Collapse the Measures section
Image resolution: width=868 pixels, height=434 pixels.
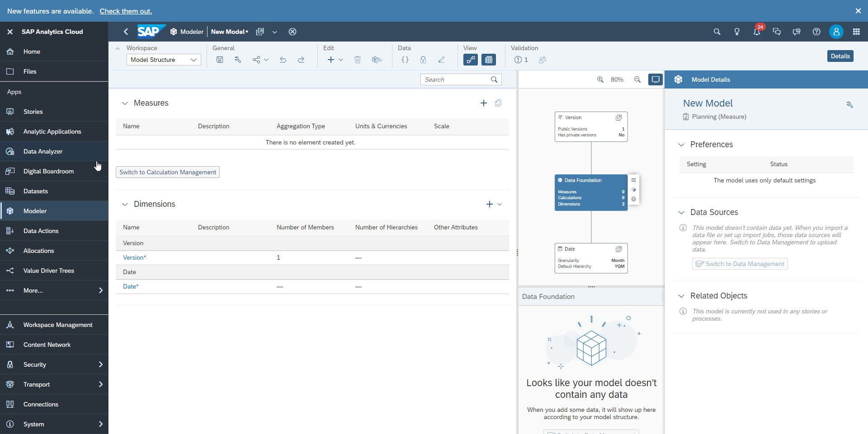pyautogui.click(x=125, y=103)
